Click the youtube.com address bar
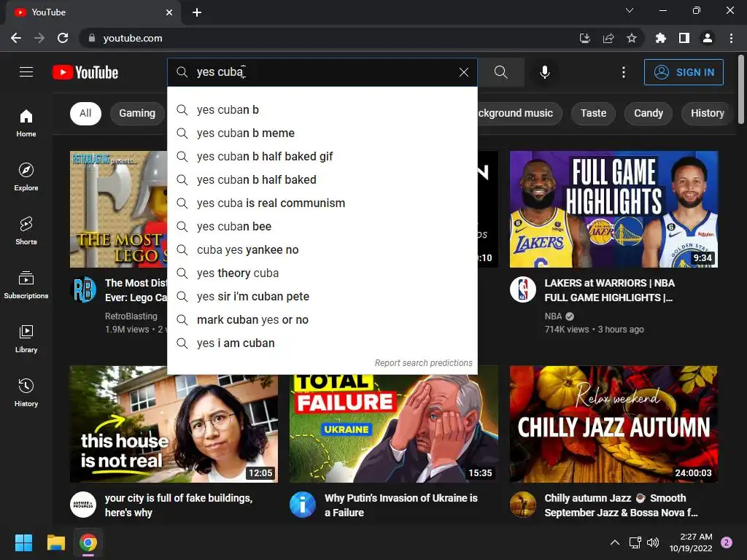The height and width of the screenshot is (560, 747). pos(329,38)
